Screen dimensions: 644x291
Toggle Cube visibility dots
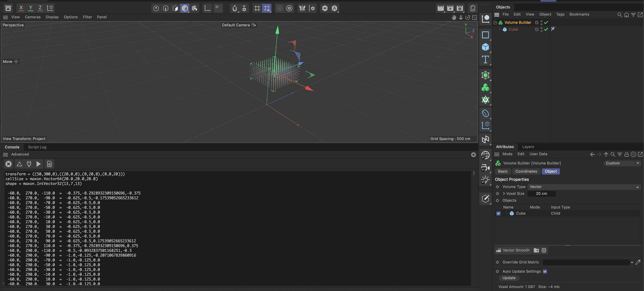point(541,29)
